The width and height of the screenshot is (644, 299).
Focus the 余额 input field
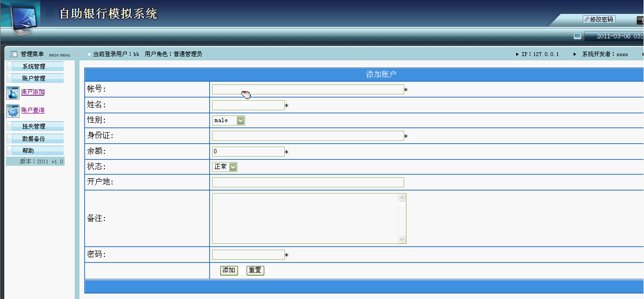[x=249, y=151]
